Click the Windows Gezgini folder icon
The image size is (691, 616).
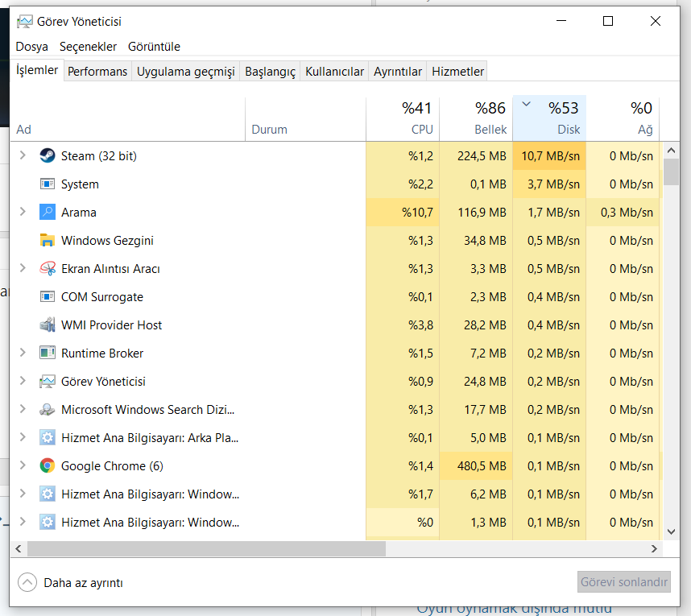point(48,240)
